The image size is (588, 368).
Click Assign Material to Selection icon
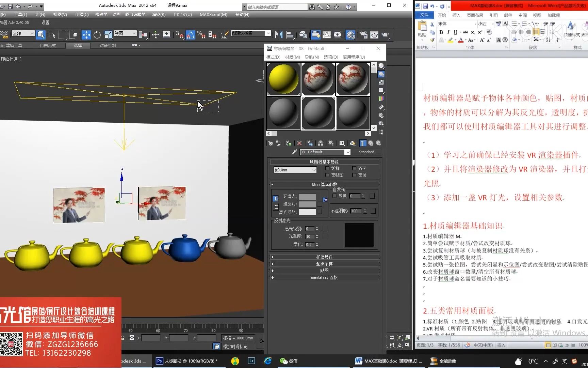click(x=289, y=143)
